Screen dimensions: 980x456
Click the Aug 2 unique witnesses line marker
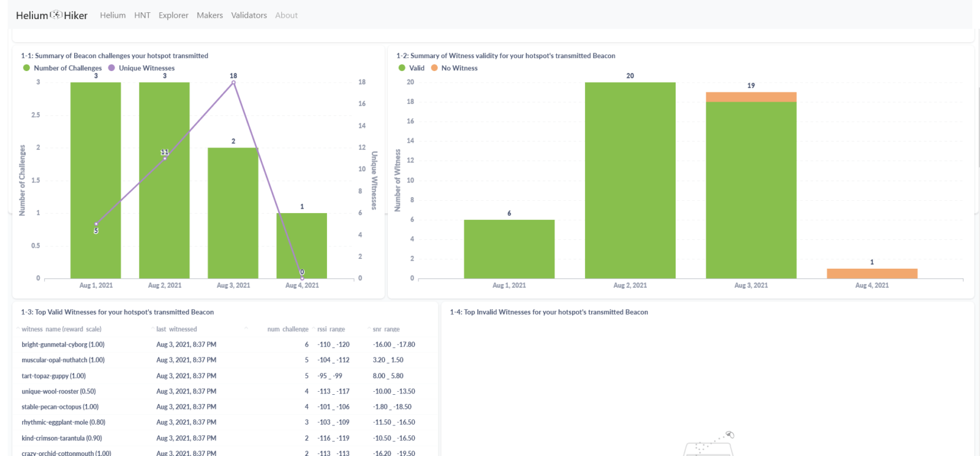tap(165, 159)
